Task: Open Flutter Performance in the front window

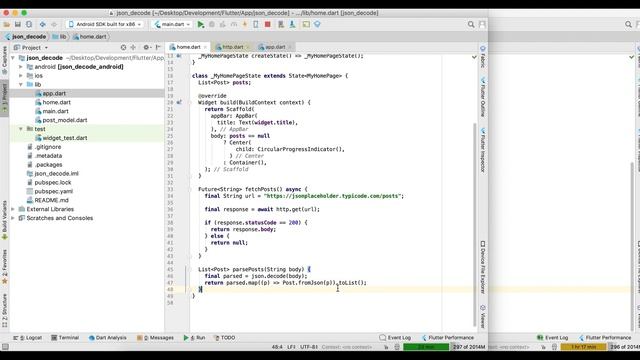Action: click(x=448, y=338)
